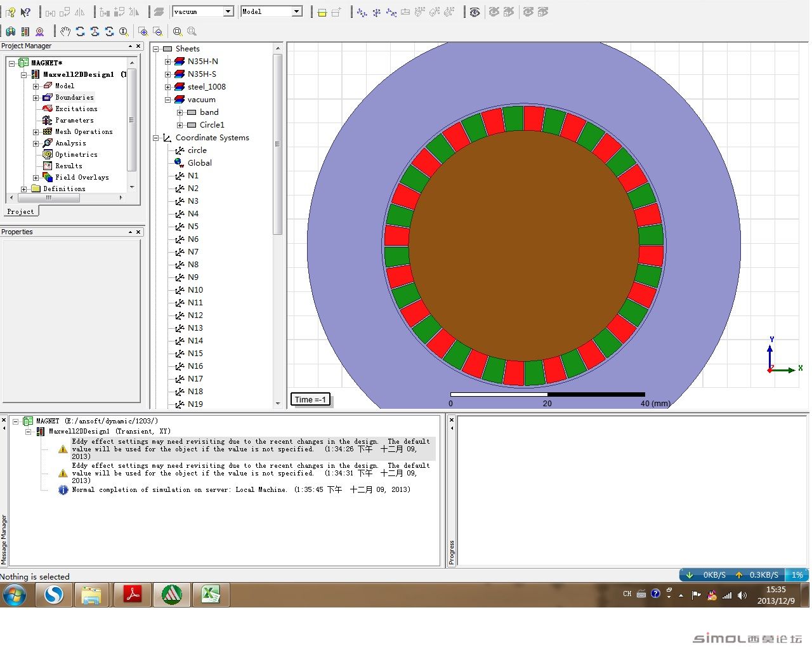812x650 pixels.
Task: Select Parameters in the project tree
Action: [x=74, y=120]
